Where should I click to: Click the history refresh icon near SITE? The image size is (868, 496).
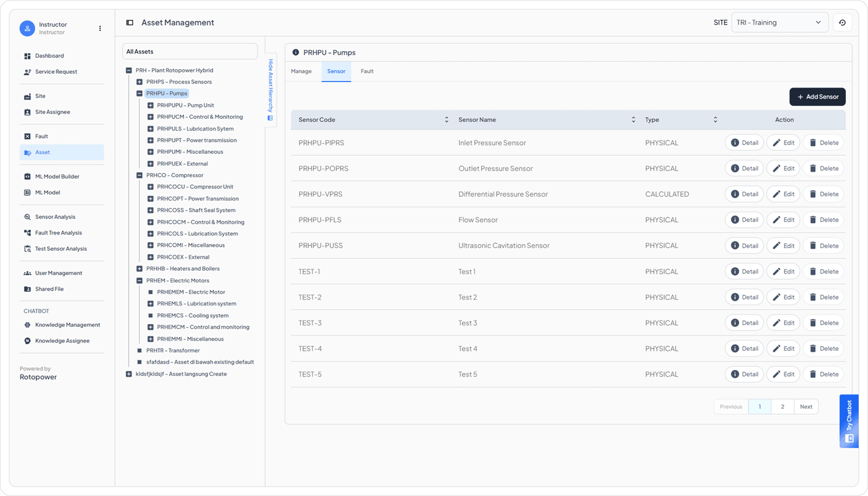[842, 23]
